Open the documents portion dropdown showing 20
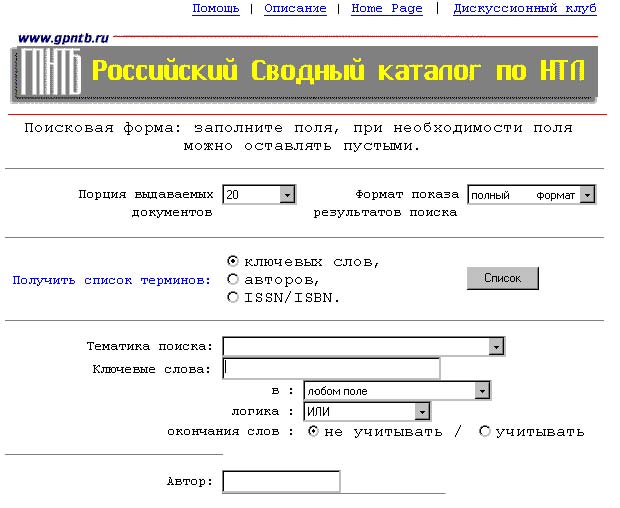 [259, 194]
